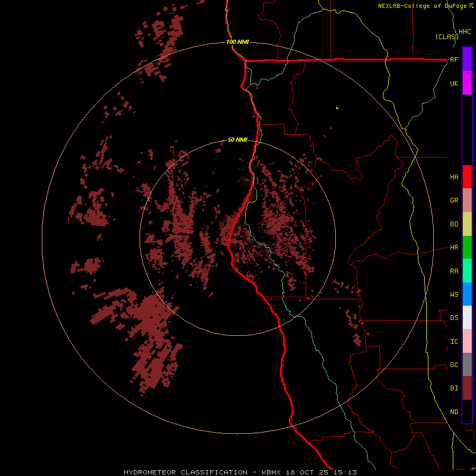Select the HA red legend swatch

[467, 177]
